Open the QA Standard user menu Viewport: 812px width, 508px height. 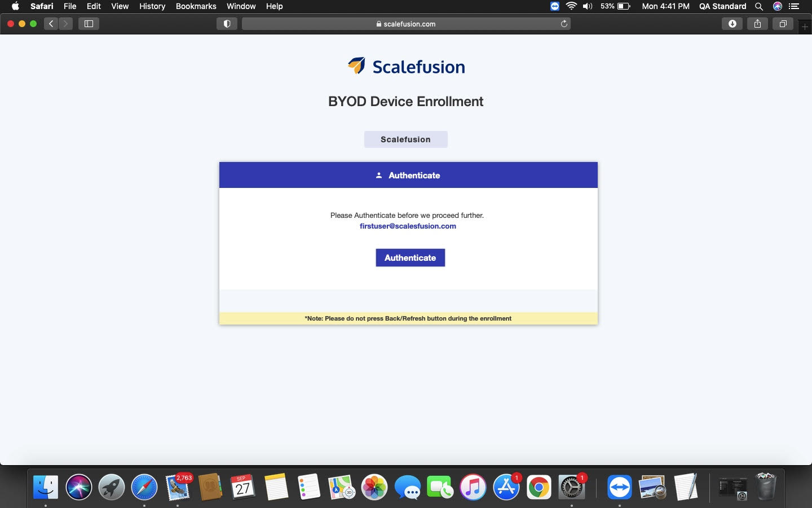(x=722, y=6)
